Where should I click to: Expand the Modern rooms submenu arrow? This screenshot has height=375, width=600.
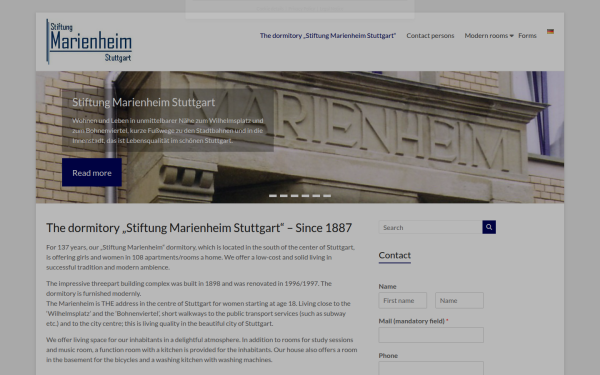(512, 36)
